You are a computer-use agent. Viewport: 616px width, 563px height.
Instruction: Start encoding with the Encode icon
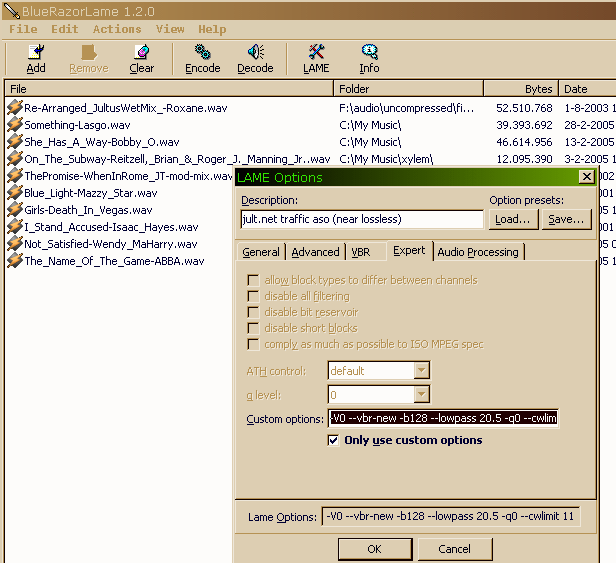[203, 52]
